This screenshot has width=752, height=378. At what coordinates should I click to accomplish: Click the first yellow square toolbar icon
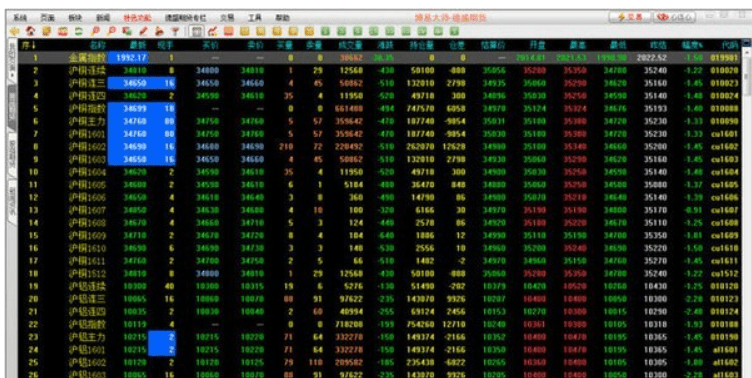pyautogui.click(x=244, y=31)
